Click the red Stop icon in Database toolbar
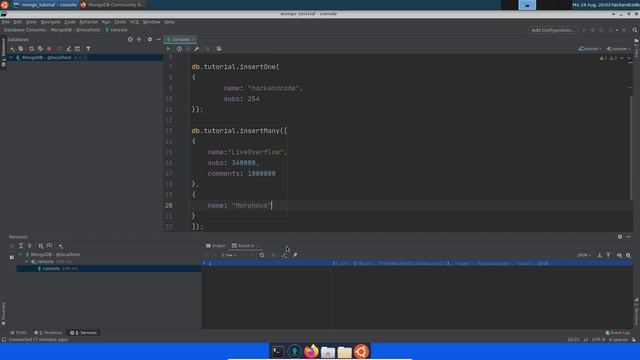The image size is (640, 360). pyautogui.click(x=49, y=49)
